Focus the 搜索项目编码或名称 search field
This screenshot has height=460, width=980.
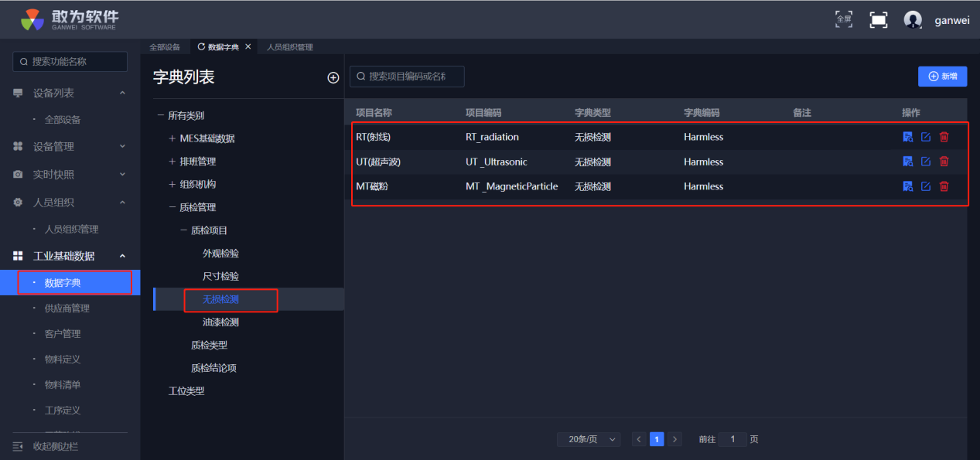[x=407, y=77]
